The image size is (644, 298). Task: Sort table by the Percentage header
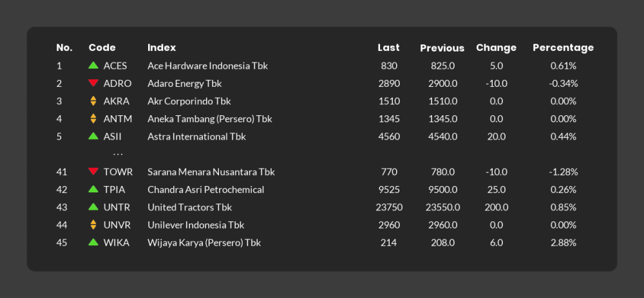(x=563, y=48)
